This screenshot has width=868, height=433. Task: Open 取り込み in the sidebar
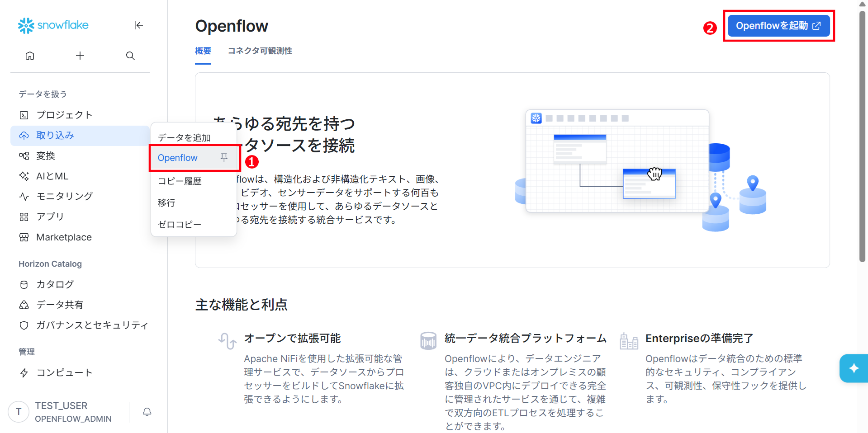tap(80, 136)
